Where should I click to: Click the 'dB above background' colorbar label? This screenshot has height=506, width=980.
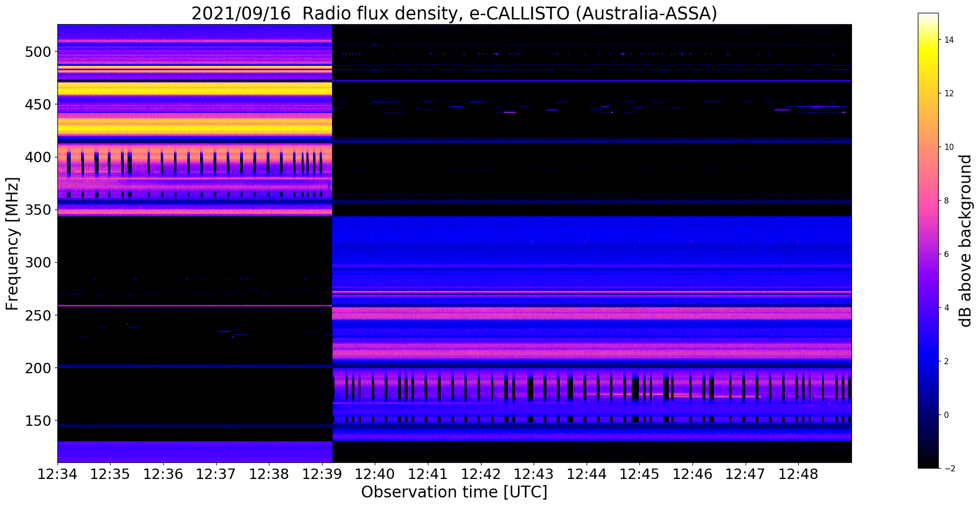tap(965, 240)
